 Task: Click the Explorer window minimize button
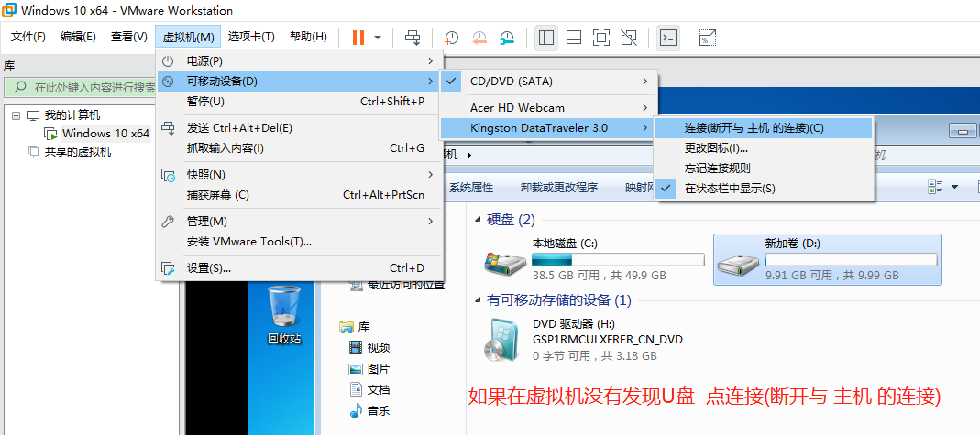963,131
